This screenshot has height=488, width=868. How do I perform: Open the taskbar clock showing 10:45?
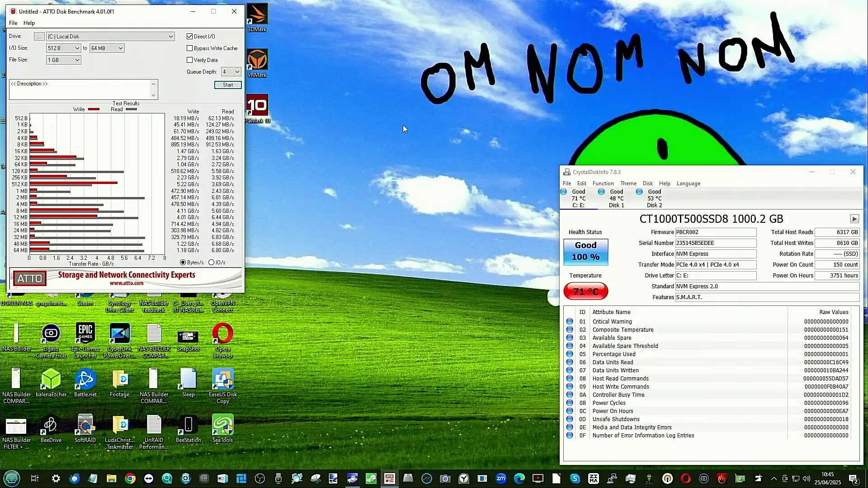[827, 479]
